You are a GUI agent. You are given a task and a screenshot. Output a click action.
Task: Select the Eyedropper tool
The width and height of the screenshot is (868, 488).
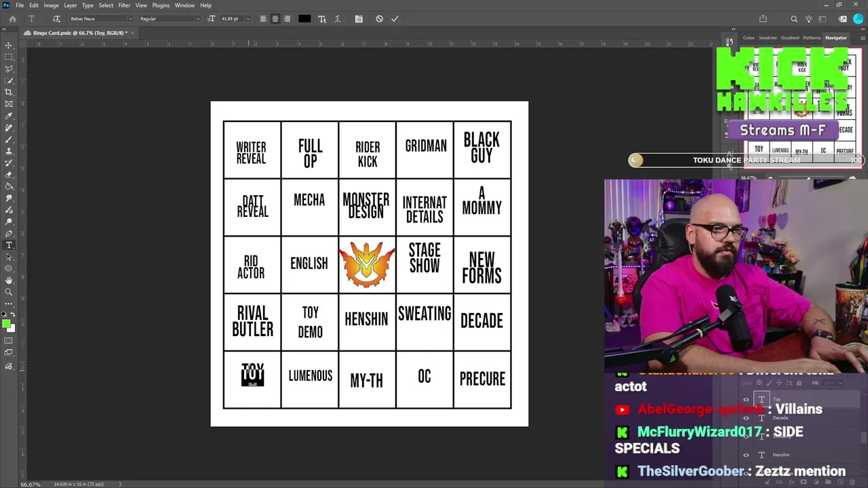[9, 116]
